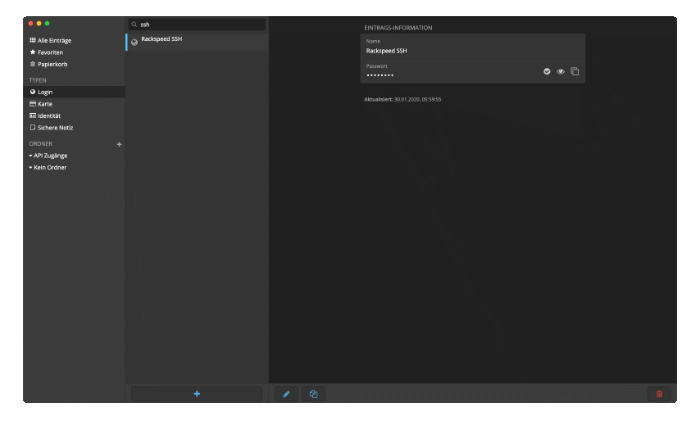Click the search magnifier icon

pyautogui.click(x=135, y=24)
